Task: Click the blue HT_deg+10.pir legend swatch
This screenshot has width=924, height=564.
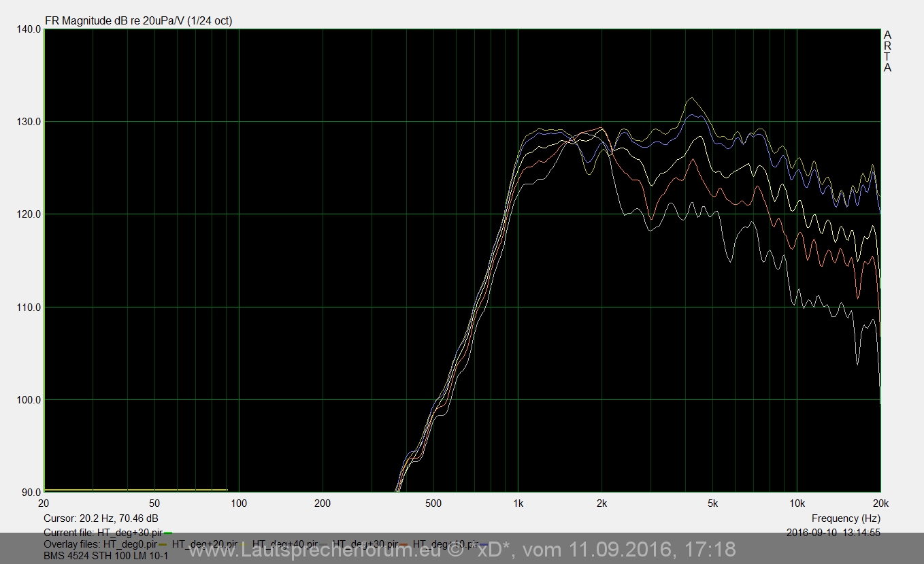Action: coord(484,545)
